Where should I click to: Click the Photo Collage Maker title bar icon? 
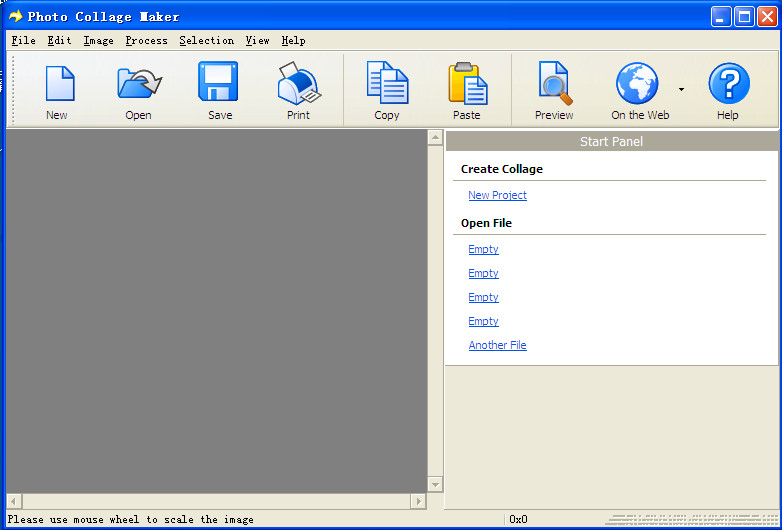coord(15,16)
